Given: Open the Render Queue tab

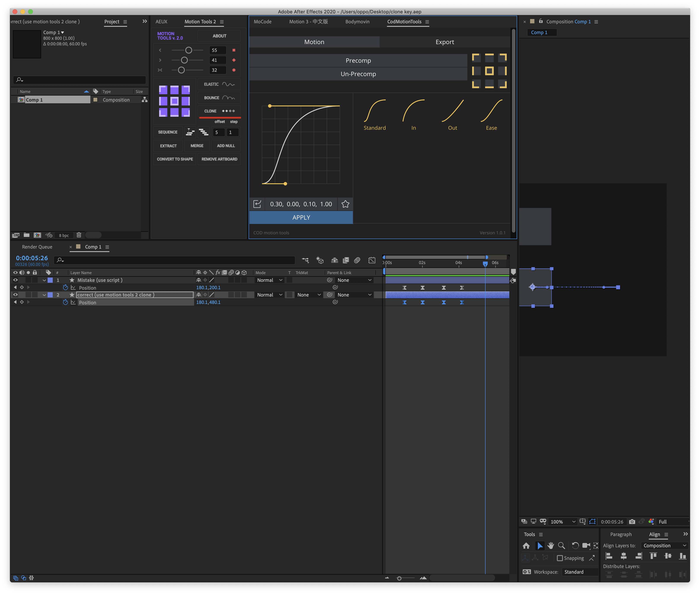Looking at the screenshot, I should tap(37, 247).
